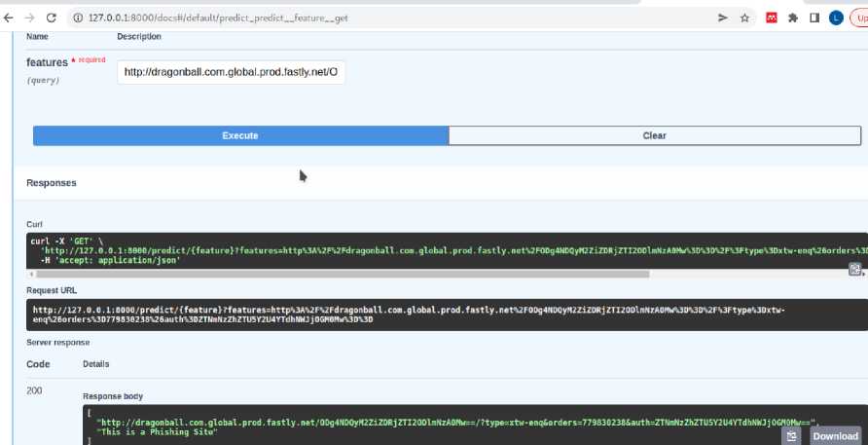Focus the address bar URL 127.0.0.1:8000/docs
The height and width of the screenshot is (445, 868).
coord(218,18)
